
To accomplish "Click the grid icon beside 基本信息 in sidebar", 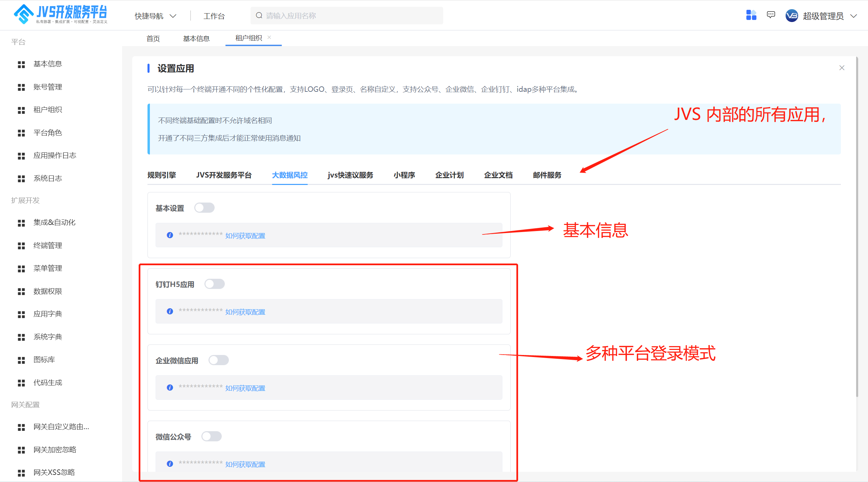I will [21, 64].
